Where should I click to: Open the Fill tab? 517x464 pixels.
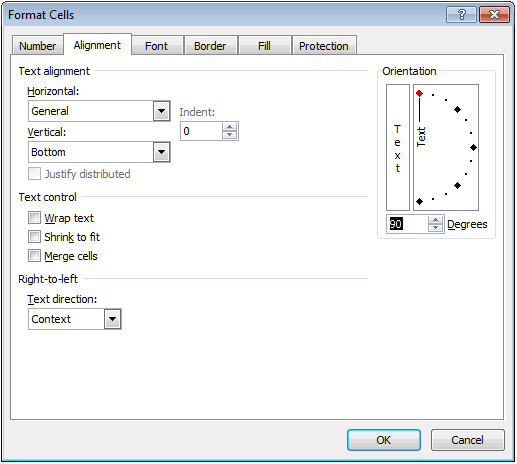(265, 45)
